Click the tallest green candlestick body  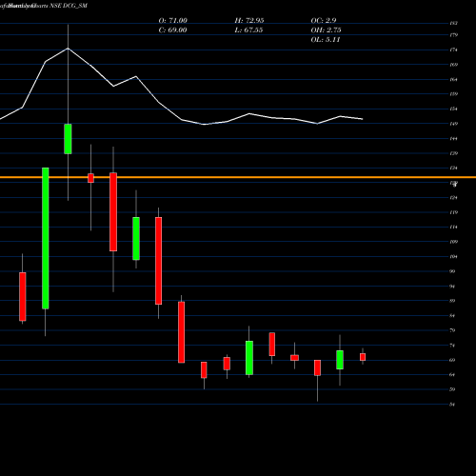pyautogui.click(x=46, y=238)
